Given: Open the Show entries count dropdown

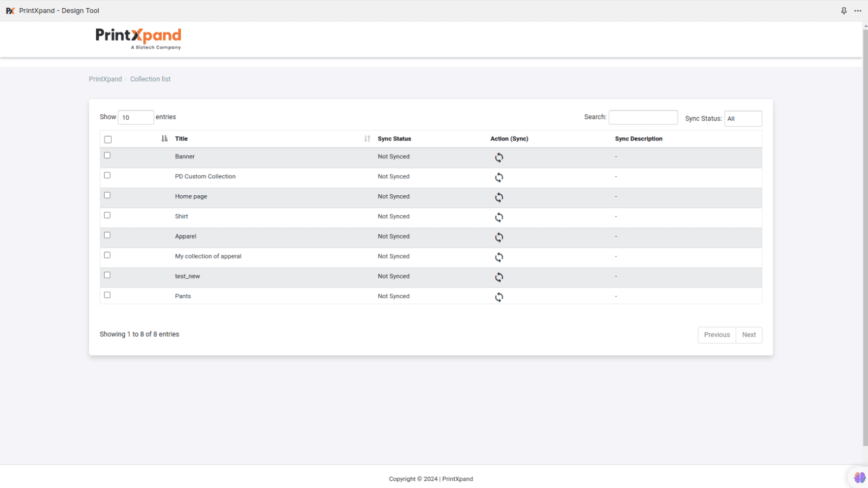Looking at the screenshot, I should 136,117.
